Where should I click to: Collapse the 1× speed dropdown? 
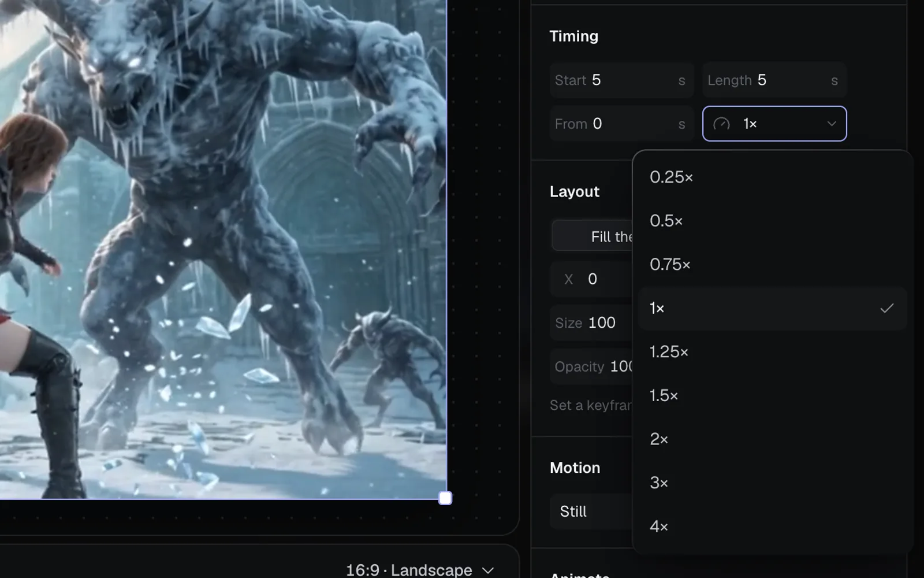click(x=774, y=124)
